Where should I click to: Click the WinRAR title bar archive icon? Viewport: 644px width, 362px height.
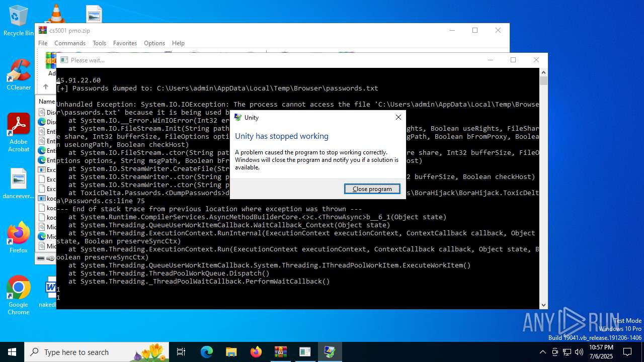43,30
